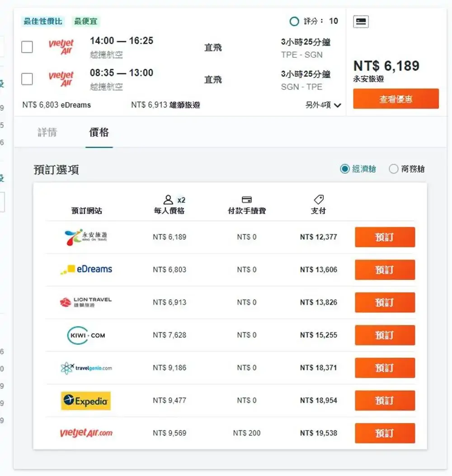Click the 評分：10 rating circle
The width and height of the screenshot is (452, 476).
click(294, 21)
